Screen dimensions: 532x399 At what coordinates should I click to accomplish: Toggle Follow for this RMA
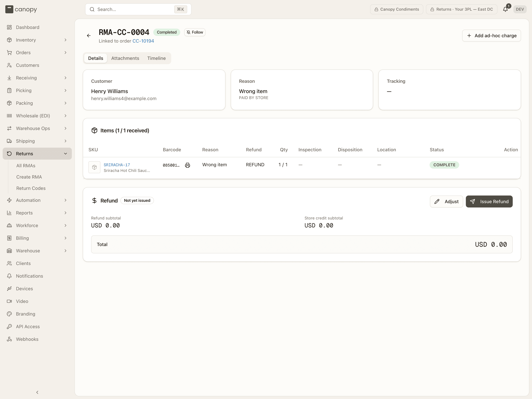click(195, 32)
